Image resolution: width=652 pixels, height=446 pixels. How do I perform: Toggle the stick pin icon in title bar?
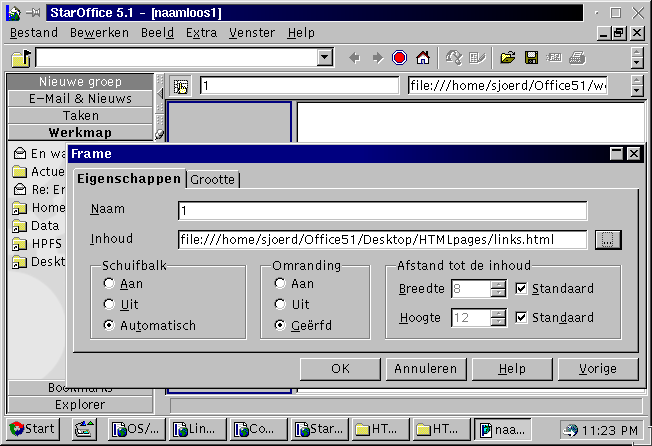point(33,13)
